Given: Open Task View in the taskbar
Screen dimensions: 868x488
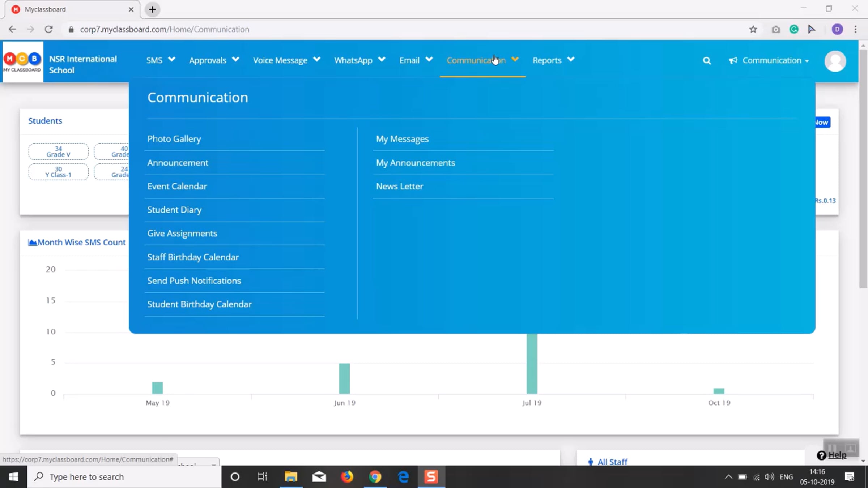Looking at the screenshot, I should coord(262,477).
